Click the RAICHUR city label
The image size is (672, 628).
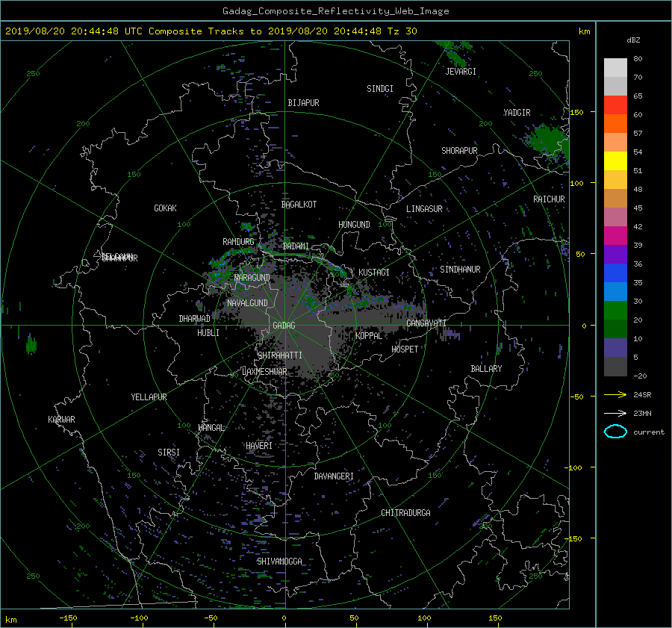549,199
